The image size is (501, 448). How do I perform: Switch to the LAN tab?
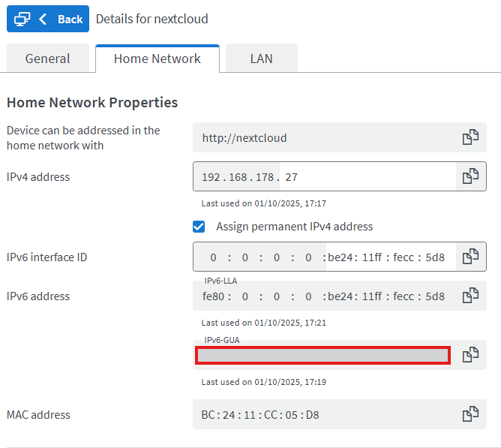261,59
